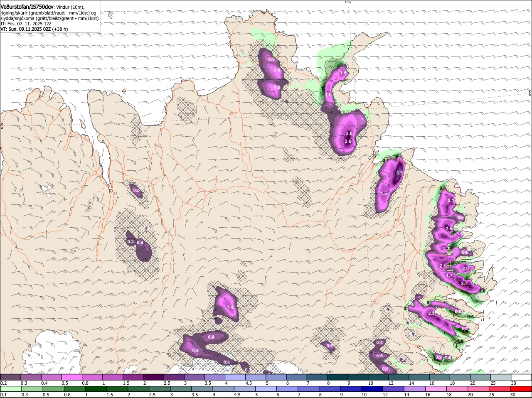The image size is (532, 398).
Task: Click the 1.6 precipitation value on the map
Action: point(384,194)
